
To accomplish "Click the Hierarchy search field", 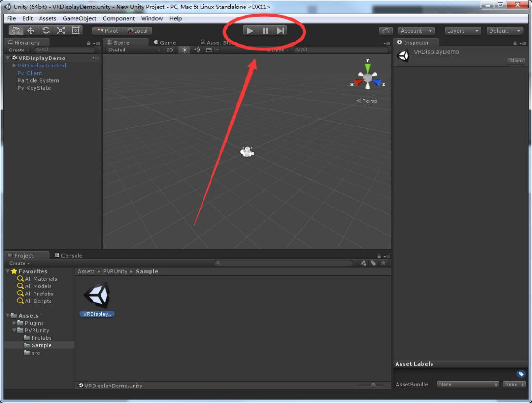I will coord(64,50).
